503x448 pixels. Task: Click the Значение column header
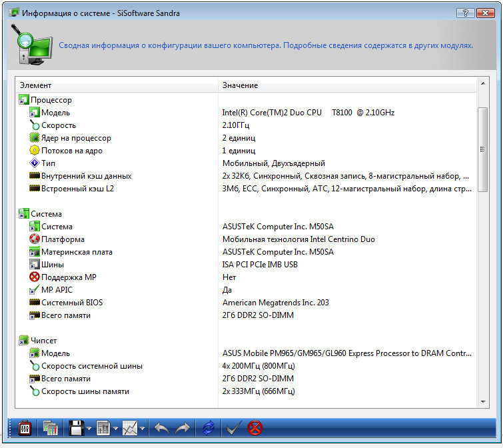[x=347, y=85]
